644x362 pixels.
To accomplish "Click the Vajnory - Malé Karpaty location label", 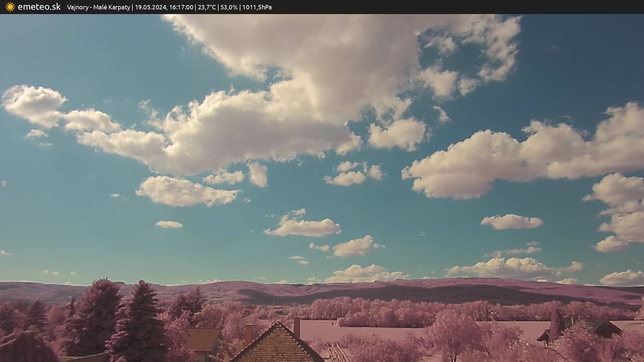I will pos(98,7).
